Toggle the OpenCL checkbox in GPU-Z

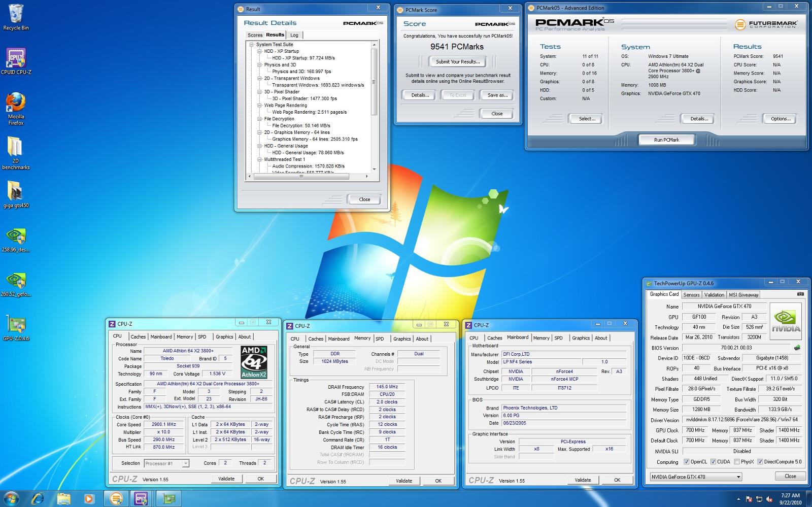click(x=687, y=462)
